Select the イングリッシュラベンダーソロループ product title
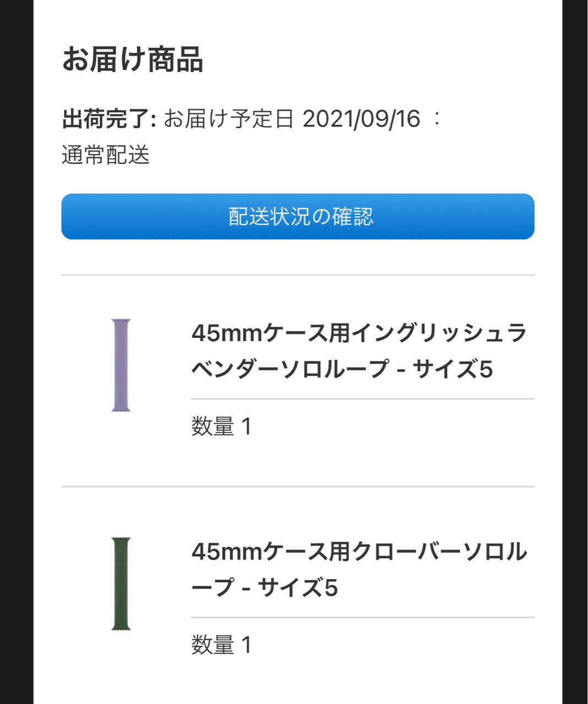The image size is (588, 704). pos(359,351)
